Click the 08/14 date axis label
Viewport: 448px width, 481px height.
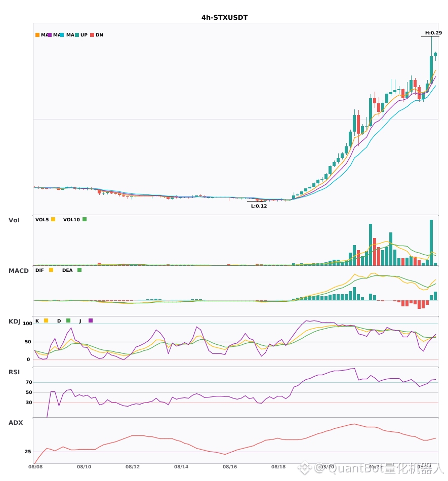(181, 467)
